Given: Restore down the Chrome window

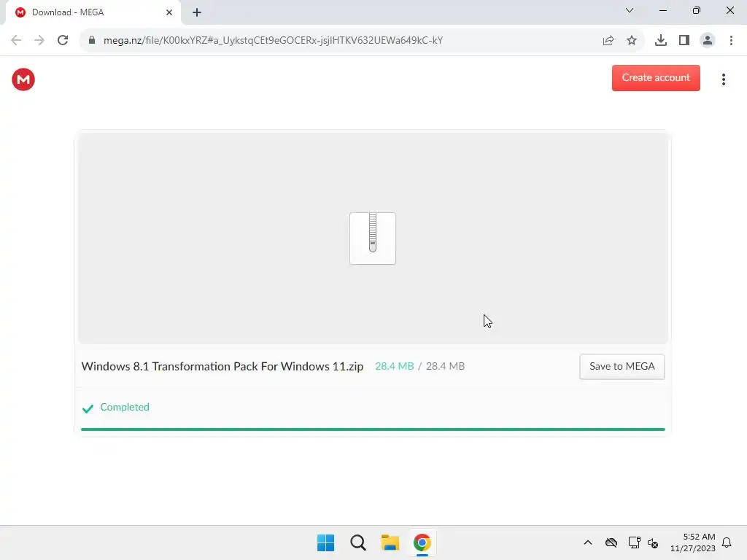Looking at the screenshot, I should click(697, 10).
